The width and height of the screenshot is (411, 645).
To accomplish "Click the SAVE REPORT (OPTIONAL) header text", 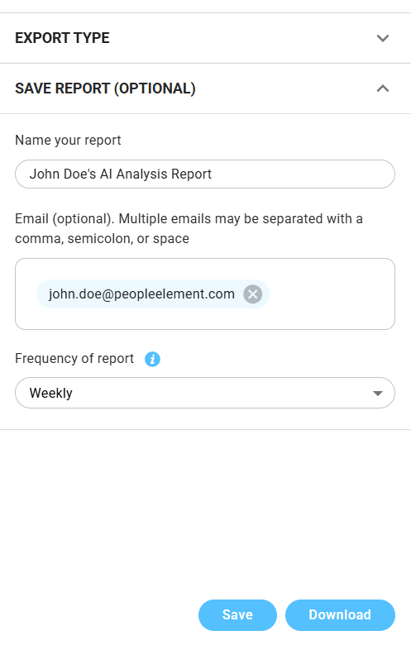I will pyautogui.click(x=105, y=88).
